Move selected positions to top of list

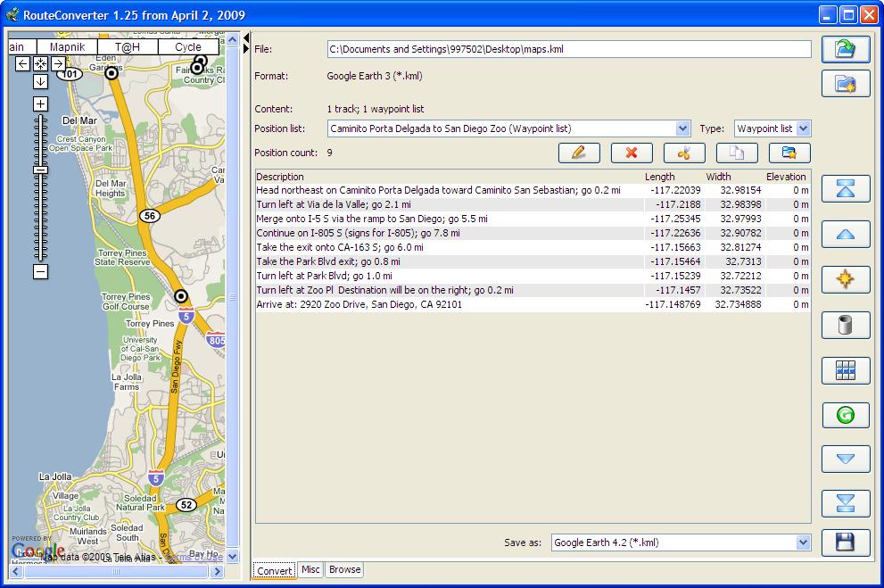click(x=845, y=189)
